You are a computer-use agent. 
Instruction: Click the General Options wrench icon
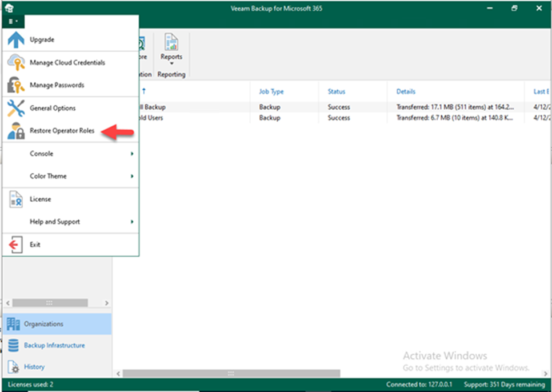point(16,108)
